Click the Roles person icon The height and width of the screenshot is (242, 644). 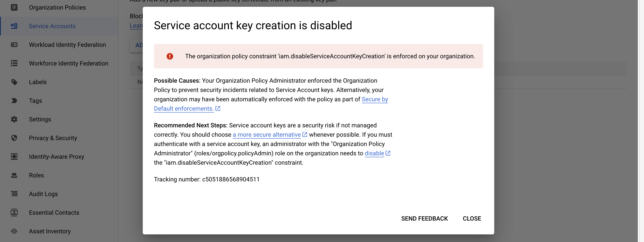tap(14, 175)
